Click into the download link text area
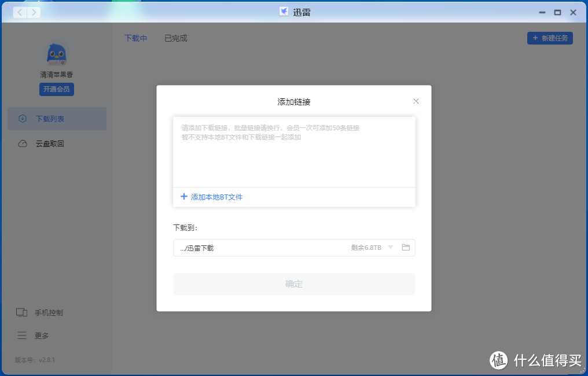588x376 pixels. point(293,153)
